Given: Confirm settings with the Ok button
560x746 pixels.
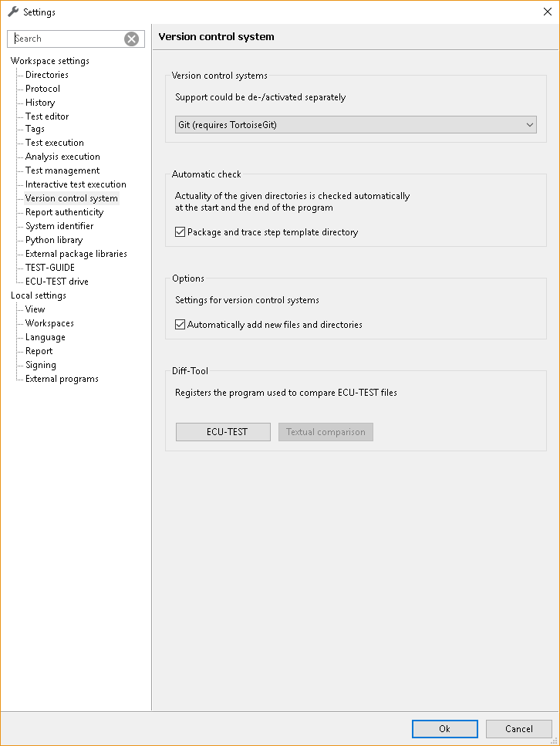Looking at the screenshot, I should click(445, 729).
